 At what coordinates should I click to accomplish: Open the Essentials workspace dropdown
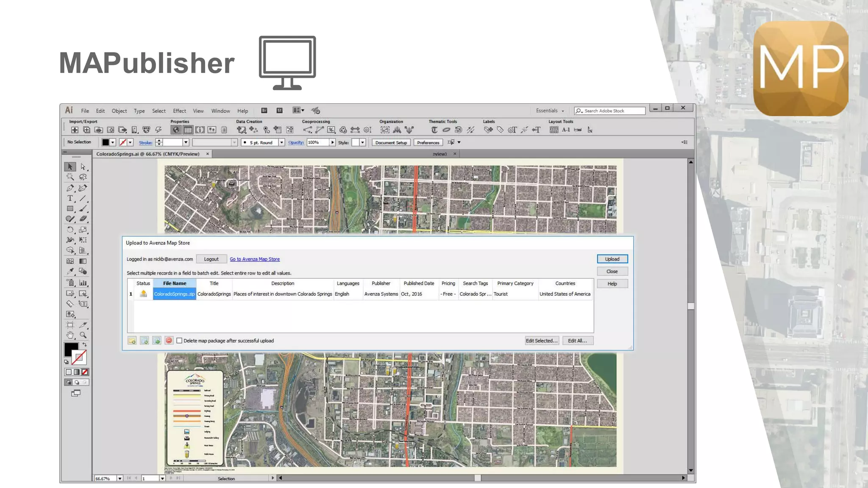coord(550,111)
